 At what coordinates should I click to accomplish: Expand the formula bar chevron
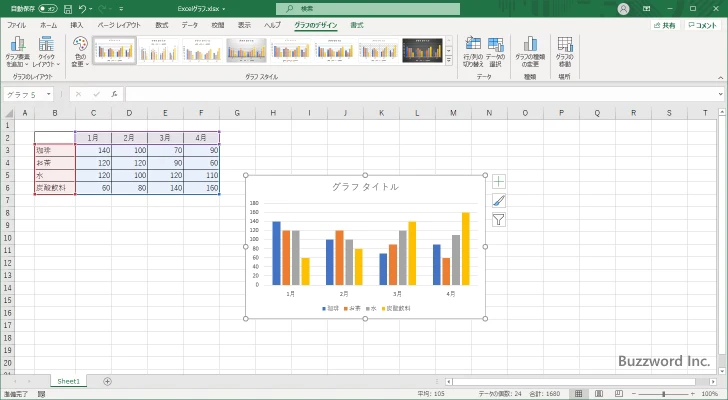[720, 94]
